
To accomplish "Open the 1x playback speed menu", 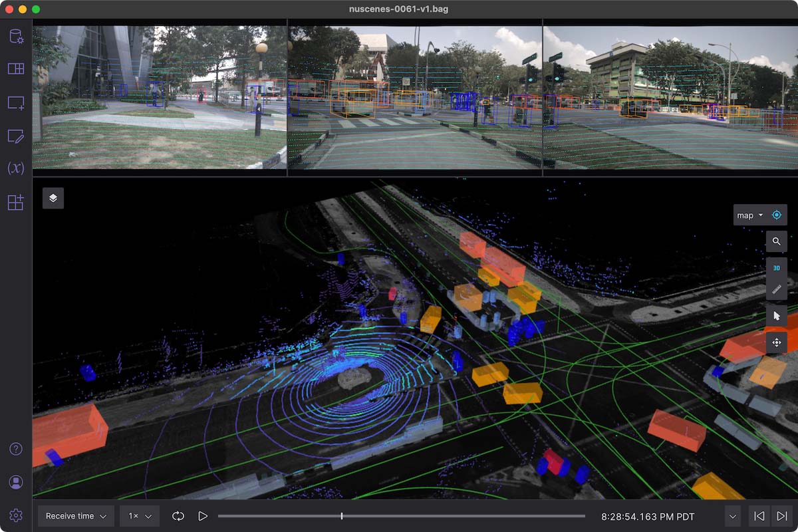I will (x=139, y=515).
